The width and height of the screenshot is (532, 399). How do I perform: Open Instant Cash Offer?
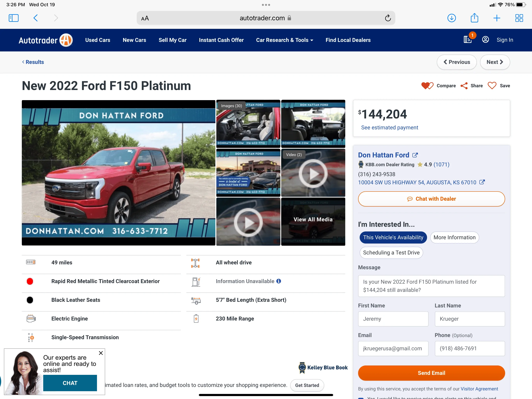coord(221,40)
